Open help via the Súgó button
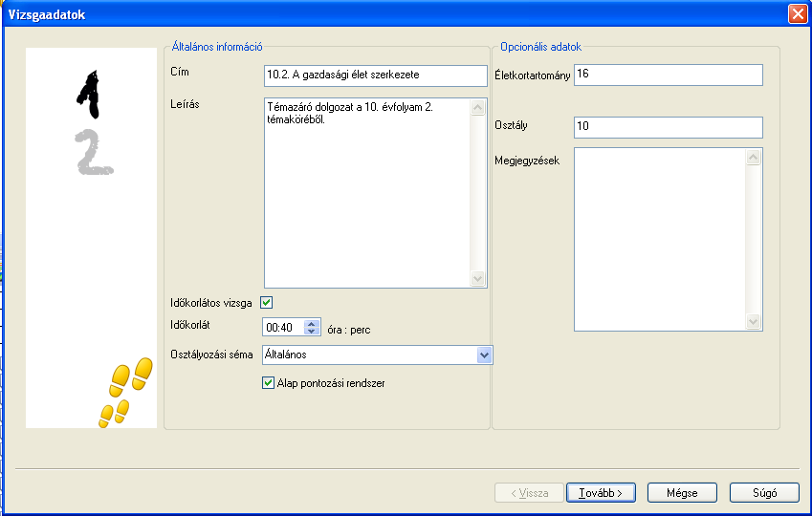 click(763, 493)
